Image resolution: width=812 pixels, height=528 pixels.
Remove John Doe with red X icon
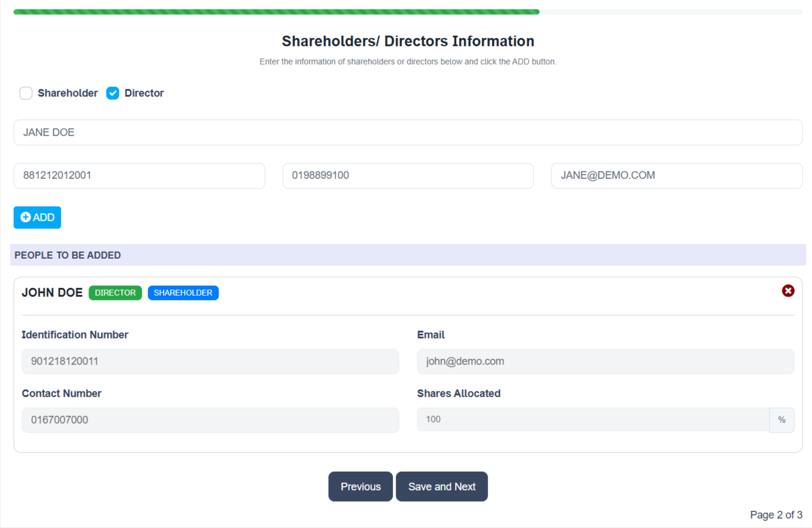tap(788, 291)
